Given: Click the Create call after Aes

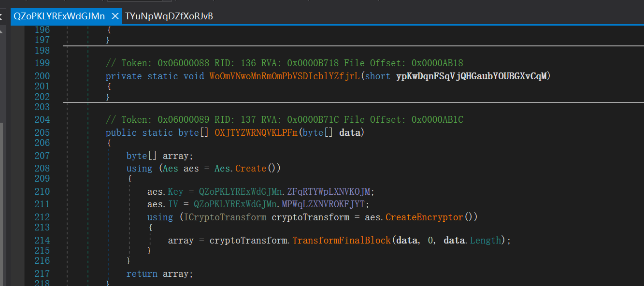Looking at the screenshot, I should click(x=251, y=169).
